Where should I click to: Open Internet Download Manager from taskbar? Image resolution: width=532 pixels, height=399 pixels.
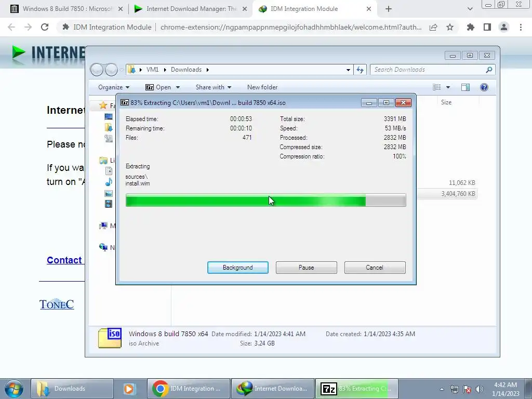(272, 389)
